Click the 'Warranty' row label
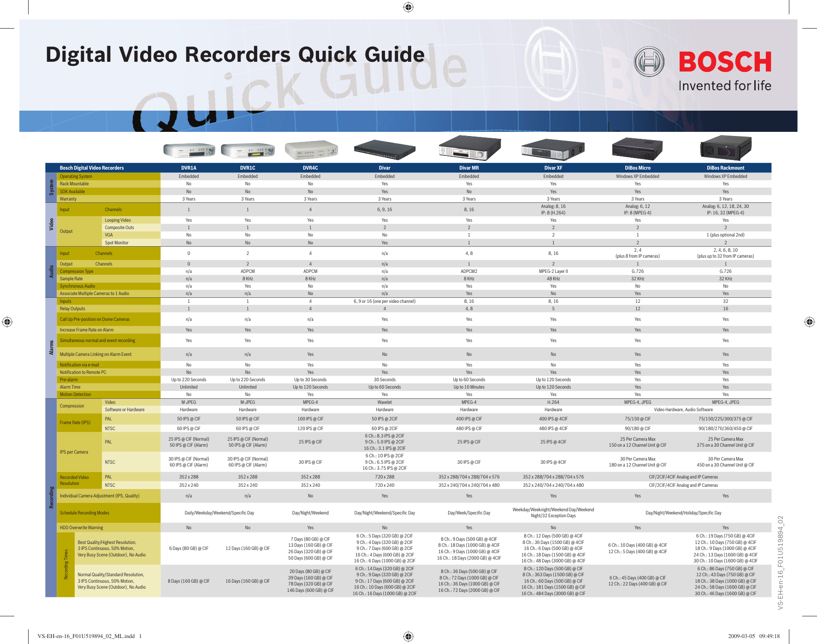The height and width of the screenshot is (644, 817). pyautogui.click(x=68, y=199)
